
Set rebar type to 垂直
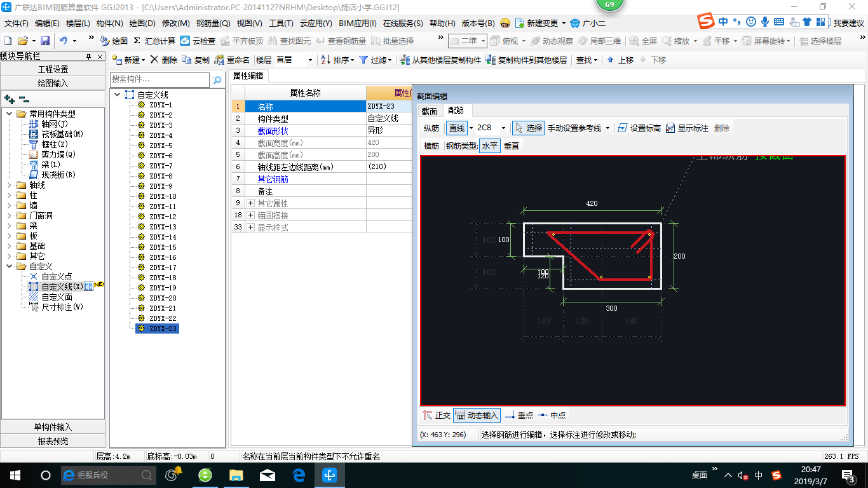[x=512, y=146]
